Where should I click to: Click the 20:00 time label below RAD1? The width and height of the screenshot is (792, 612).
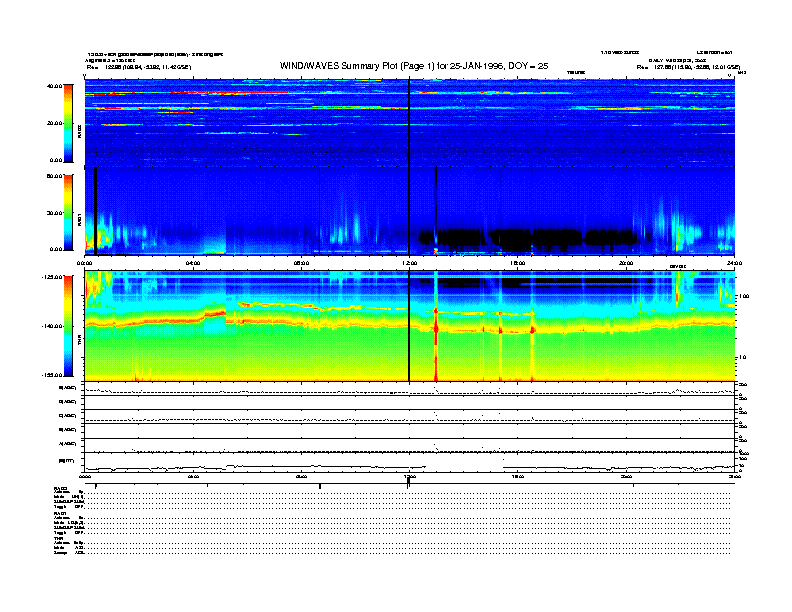[626, 263]
